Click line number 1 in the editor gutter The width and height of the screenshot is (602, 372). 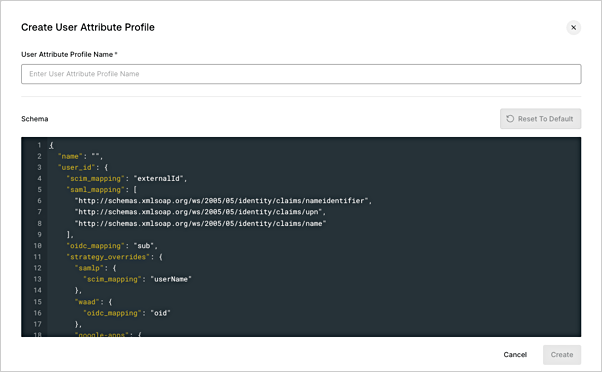(39, 145)
